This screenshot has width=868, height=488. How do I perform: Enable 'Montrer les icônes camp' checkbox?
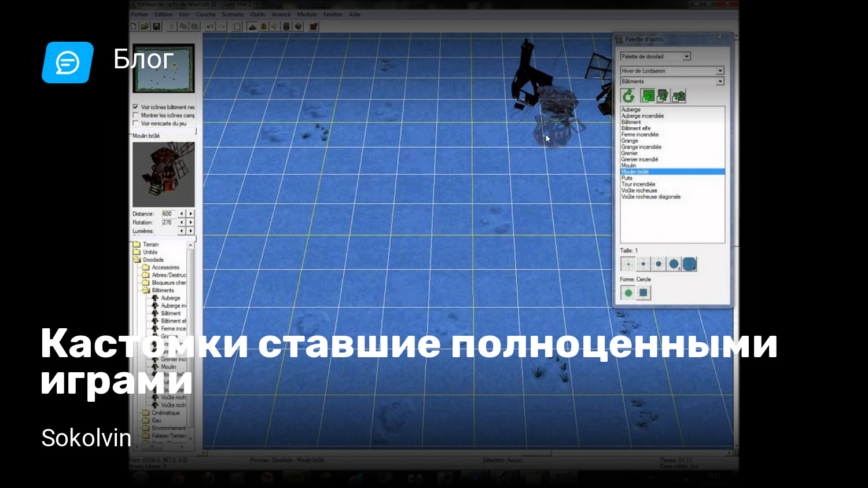coord(135,115)
